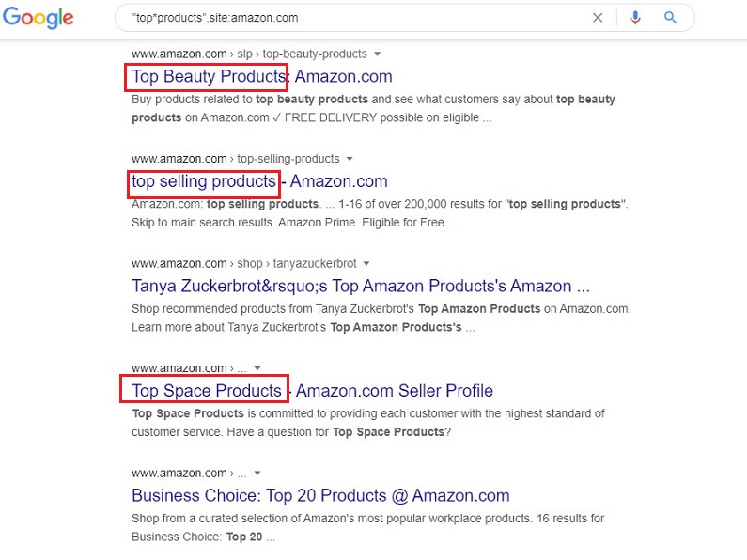Screen dimensions: 747x560
Task: Expand dropdown arrow above Business Choice result
Action: [x=257, y=473]
